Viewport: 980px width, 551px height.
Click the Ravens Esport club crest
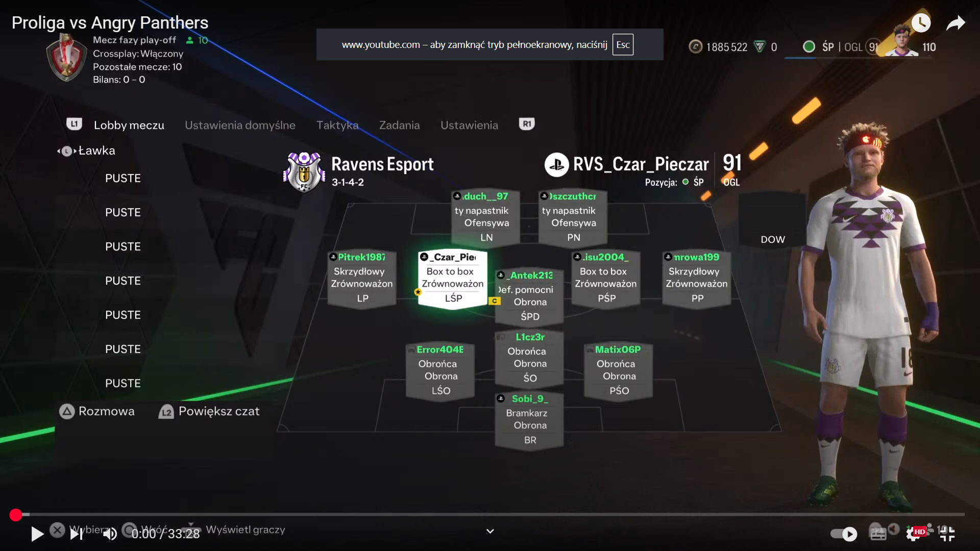[304, 172]
